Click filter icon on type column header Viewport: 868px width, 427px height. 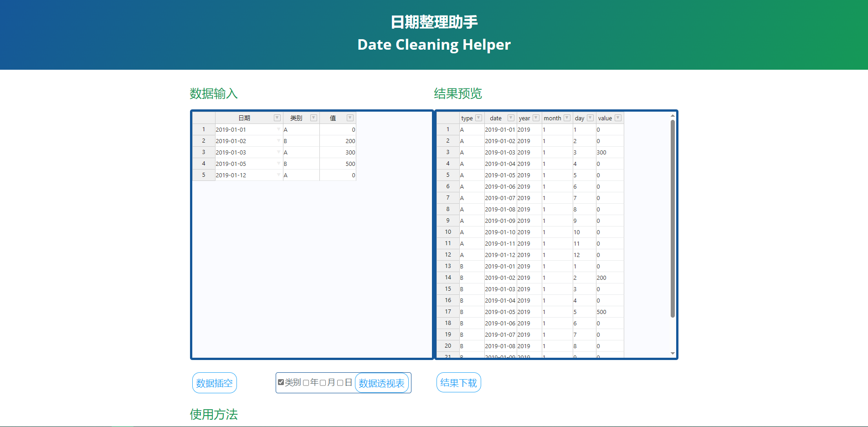point(478,118)
